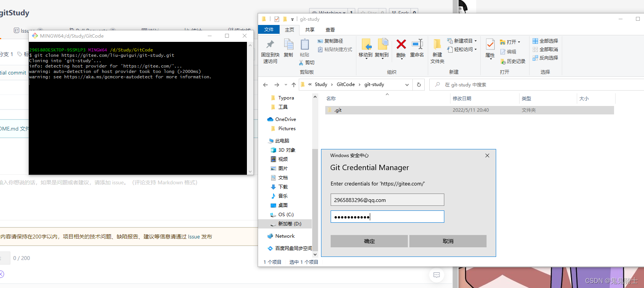Screen dimensions: 644x288
Task: Click Invert selection (反向选择)
Action: click(545, 58)
